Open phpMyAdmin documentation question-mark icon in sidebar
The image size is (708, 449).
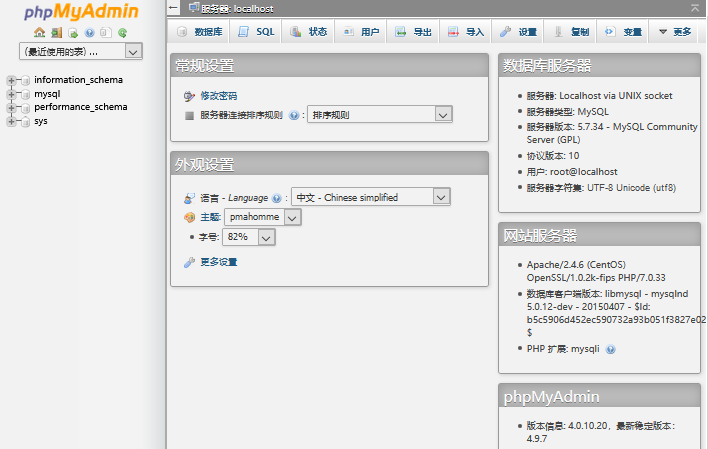(89, 33)
